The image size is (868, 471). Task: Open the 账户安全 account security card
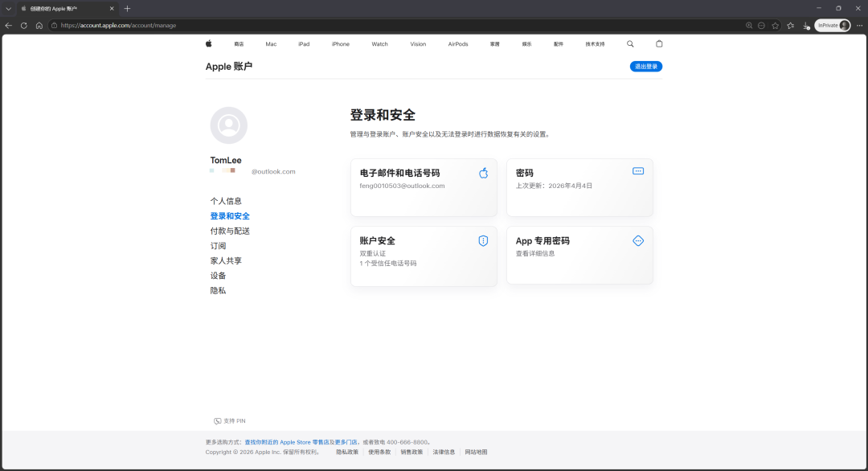pos(424,256)
